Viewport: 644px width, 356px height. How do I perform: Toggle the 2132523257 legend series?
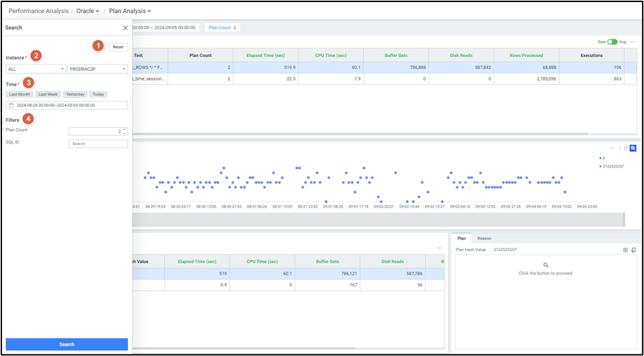[611, 166]
